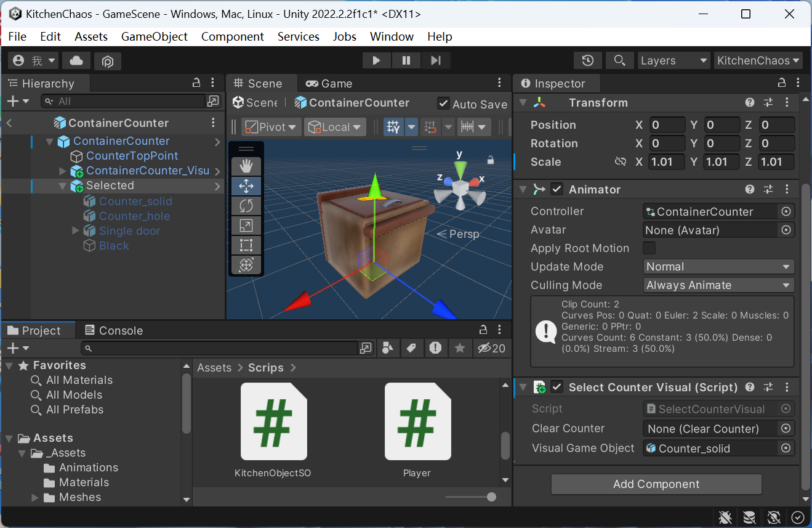Open the Layers dropdown

click(674, 60)
